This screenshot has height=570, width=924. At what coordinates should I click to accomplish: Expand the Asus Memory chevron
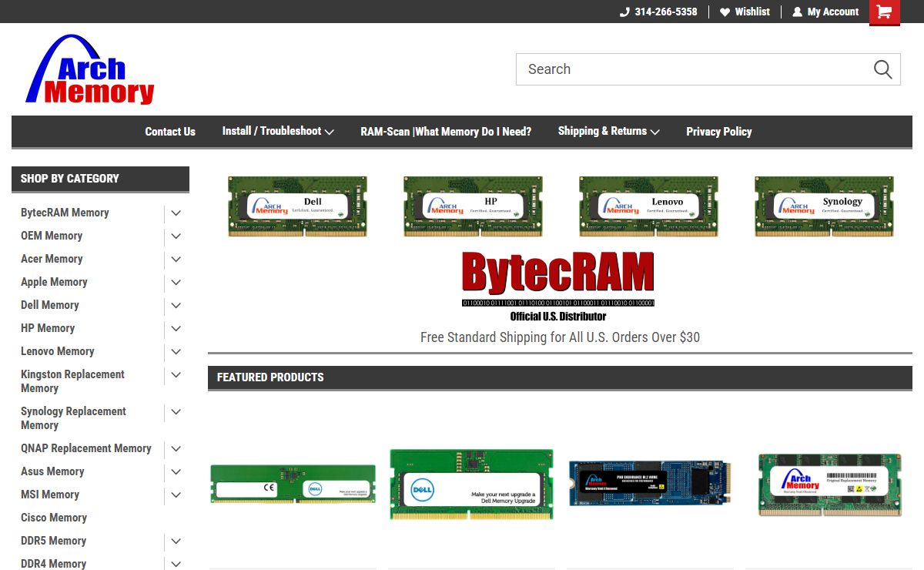[176, 472]
